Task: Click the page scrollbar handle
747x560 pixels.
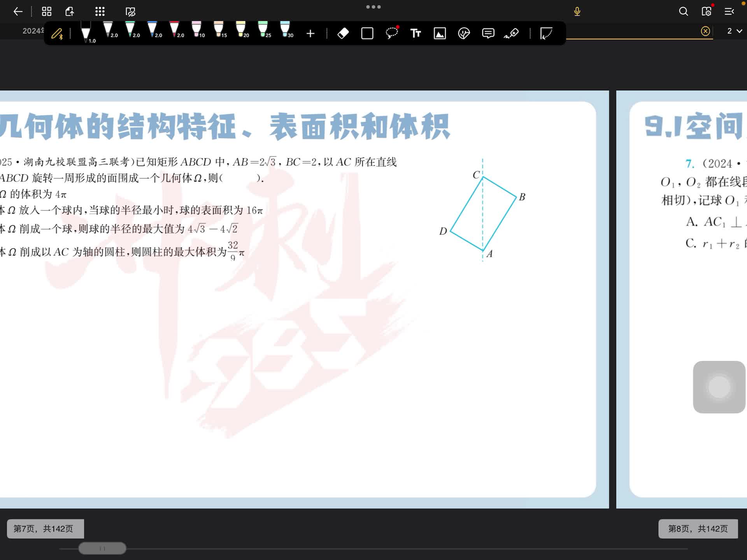Action: pos(102,548)
